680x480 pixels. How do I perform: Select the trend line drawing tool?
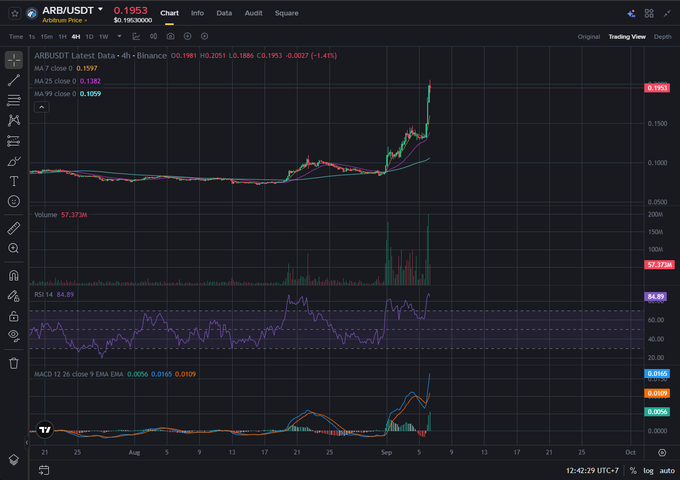(14, 80)
